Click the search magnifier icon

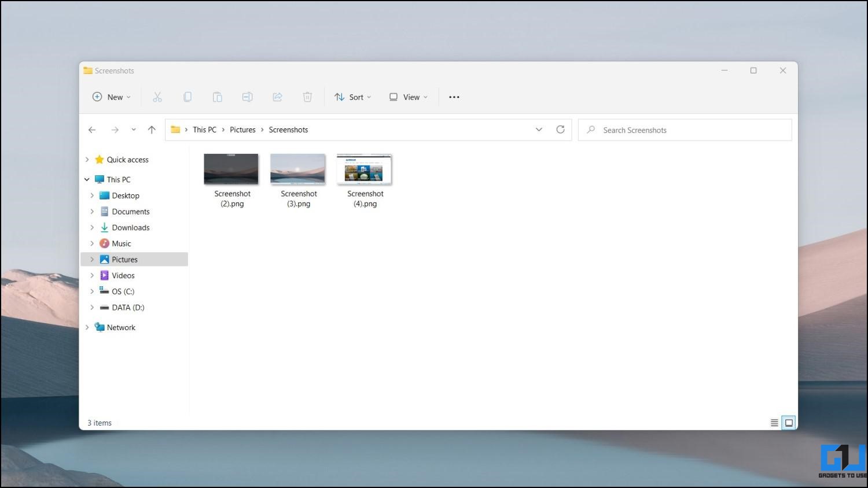tap(591, 130)
